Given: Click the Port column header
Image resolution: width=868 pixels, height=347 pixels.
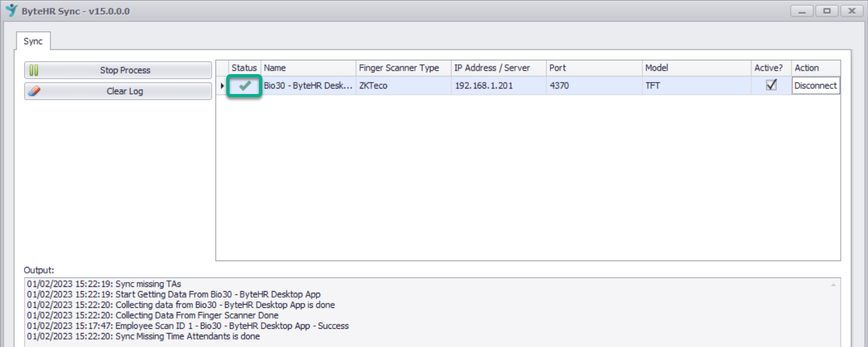Looking at the screenshot, I should pyautogui.click(x=594, y=68).
